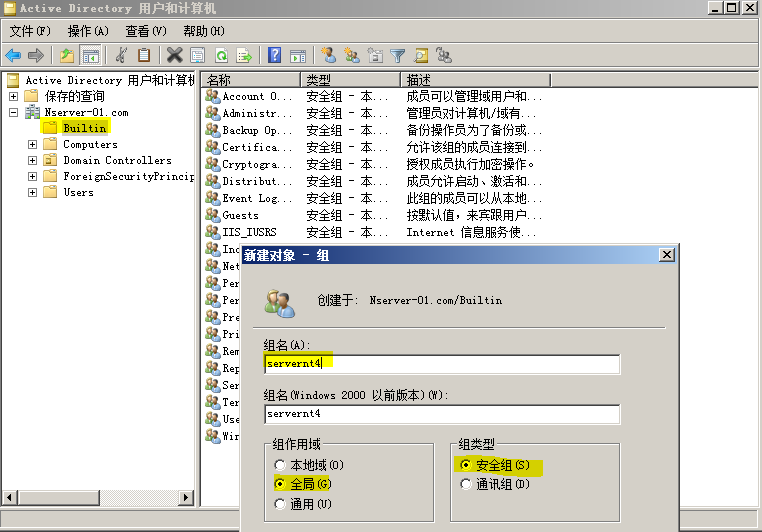Open Help with the question mark icon
The height and width of the screenshot is (532, 762).
275,55
